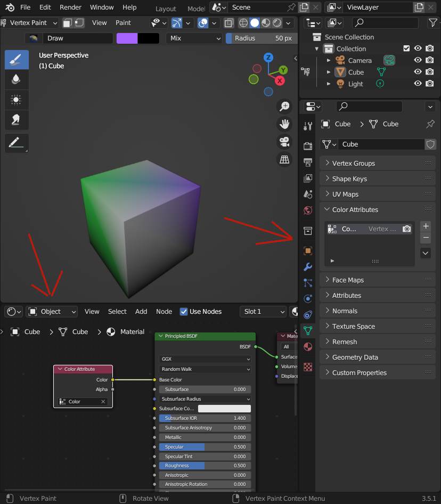This screenshot has height=504, width=441.
Task: Expand the Geometry Data panel
Action: pyautogui.click(x=378, y=357)
